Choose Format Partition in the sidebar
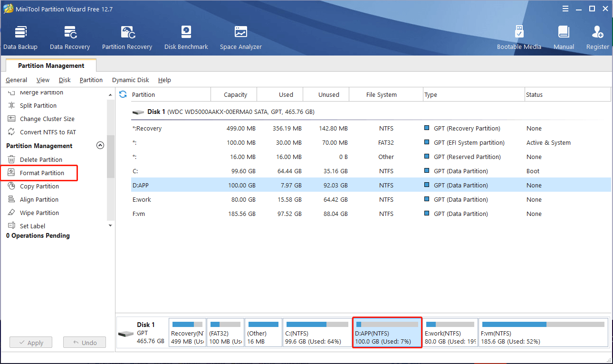 pos(42,173)
